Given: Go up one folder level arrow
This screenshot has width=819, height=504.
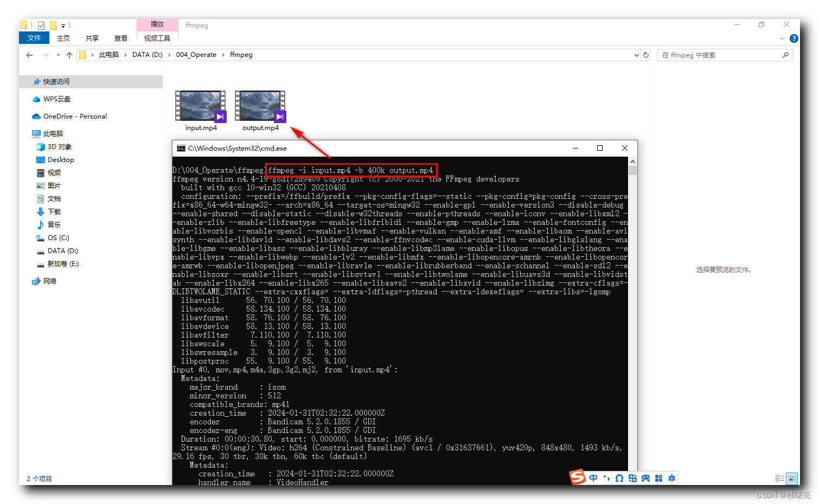Looking at the screenshot, I should coord(69,55).
